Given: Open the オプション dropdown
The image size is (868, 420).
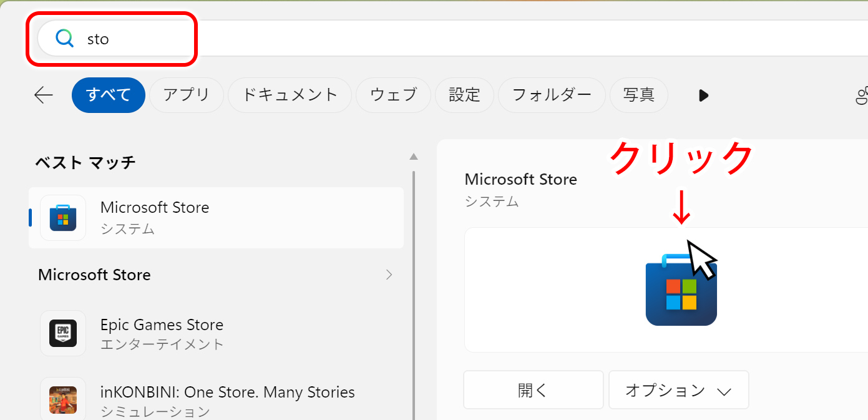Looking at the screenshot, I should (679, 390).
